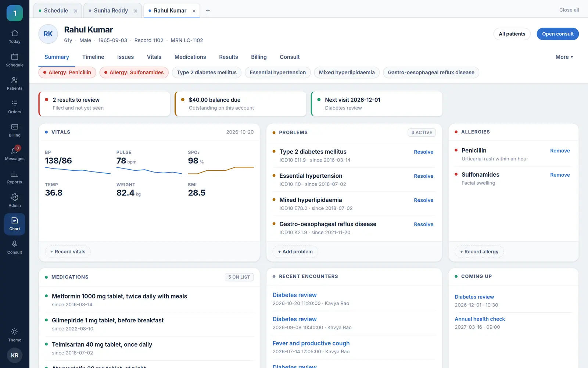Image resolution: width=588 pixels, height=368 pixels.
Task: Open upcoming Diabetes review 2026-12-01
Action: click(474, 297)
